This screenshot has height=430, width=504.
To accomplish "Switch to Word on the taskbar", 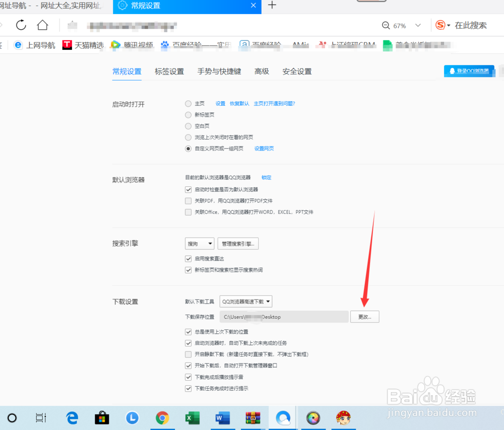I will click(x=222, y=418).
